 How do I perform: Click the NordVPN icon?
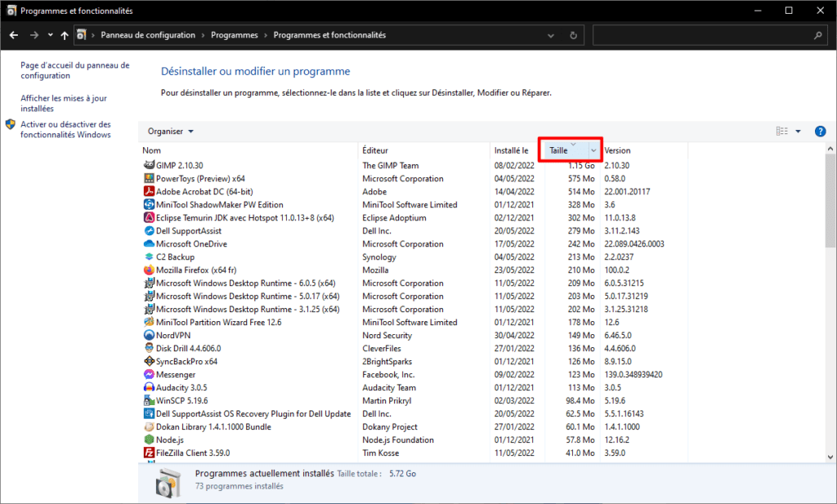pyautogui.click(x=149, y=335)
